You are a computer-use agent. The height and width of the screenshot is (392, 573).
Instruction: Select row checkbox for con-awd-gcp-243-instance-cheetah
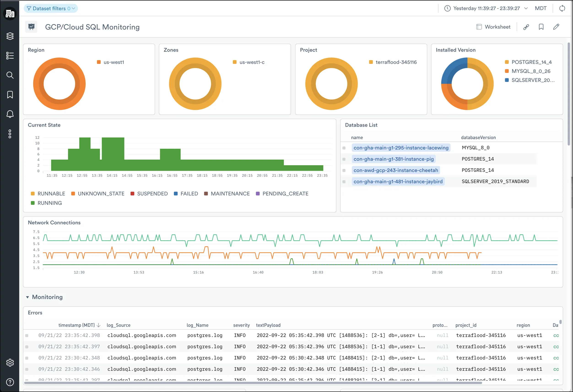[x=344, y=171]
